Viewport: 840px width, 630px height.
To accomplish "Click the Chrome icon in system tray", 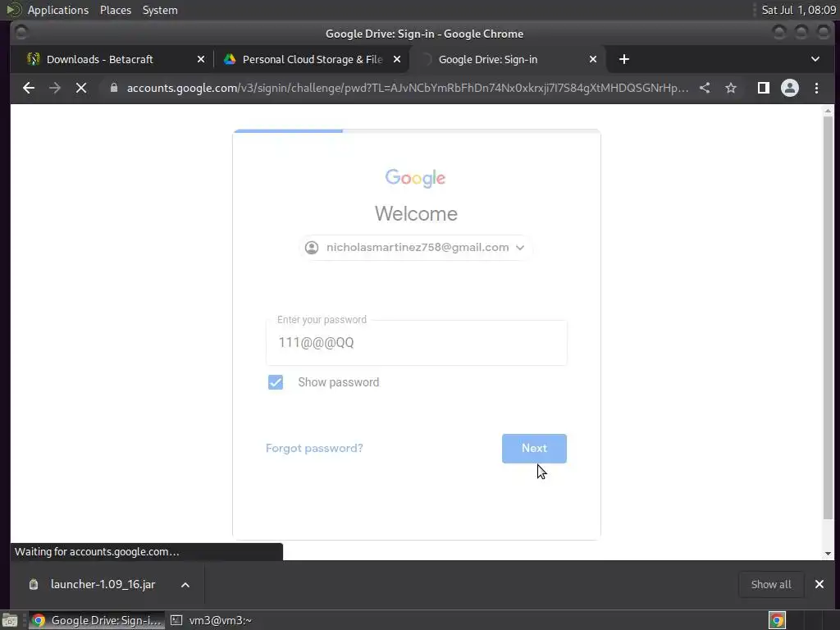I will pos(778,620).
